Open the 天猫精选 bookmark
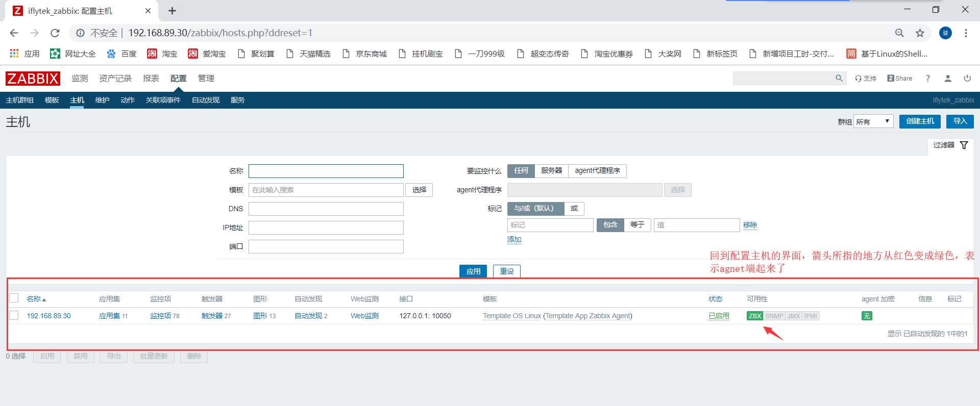The width and height of the screenshot is (980, 406). pos(308,54)
